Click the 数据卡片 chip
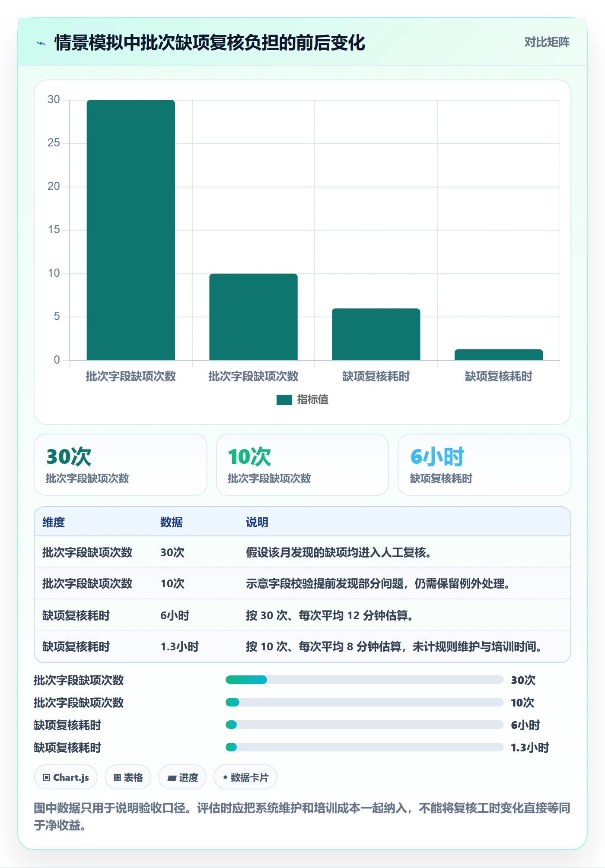 245,777
